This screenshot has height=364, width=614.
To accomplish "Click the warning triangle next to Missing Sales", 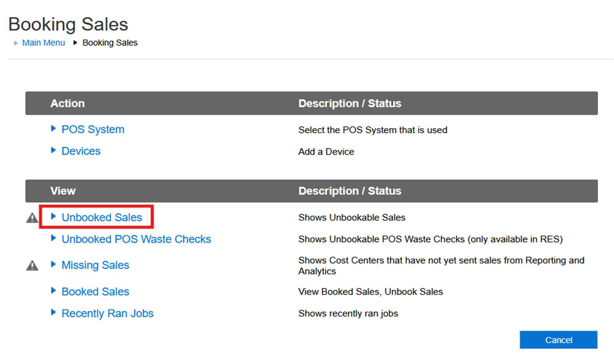I will point(32,265).
